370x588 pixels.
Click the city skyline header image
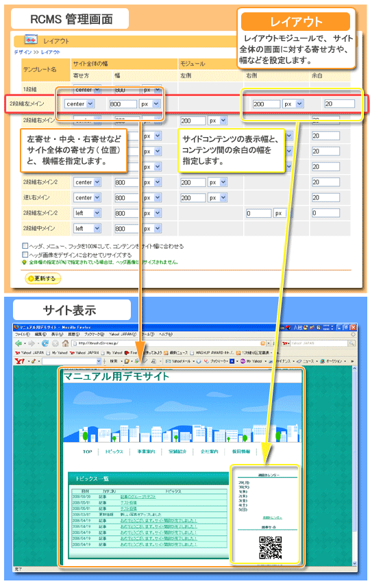pos(182,413)
